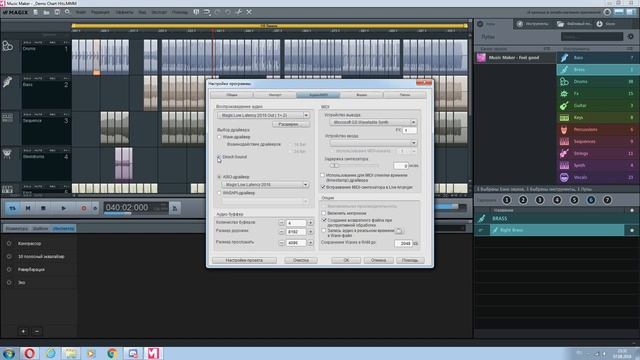This screenshot has width=640, height=360.
Task: Click the track 4 drum kit icon
Action: [x=7, y=153]
